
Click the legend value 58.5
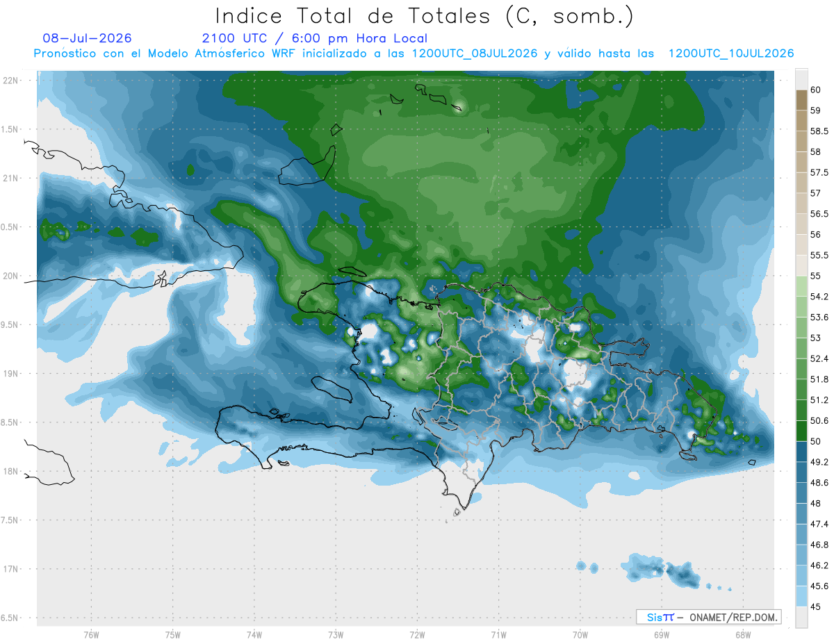pos(819,131)
